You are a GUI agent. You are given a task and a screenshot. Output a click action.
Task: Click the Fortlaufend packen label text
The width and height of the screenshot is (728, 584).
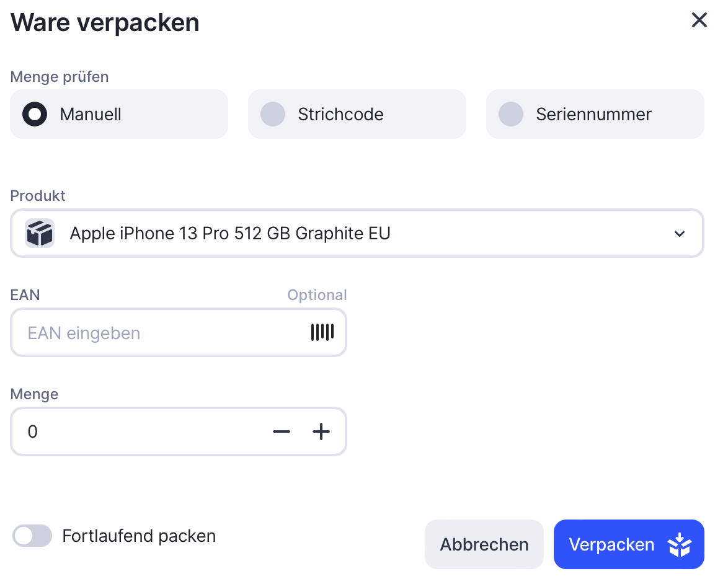[139, 536]
